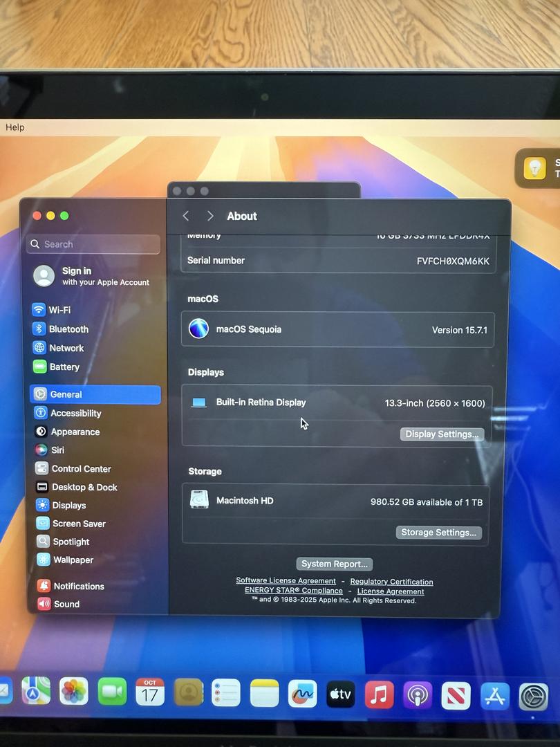Image resolution: width=560 pixels, height=747 pixels.
Task: Click the Search field in sidebar
Action: point(93,244)
